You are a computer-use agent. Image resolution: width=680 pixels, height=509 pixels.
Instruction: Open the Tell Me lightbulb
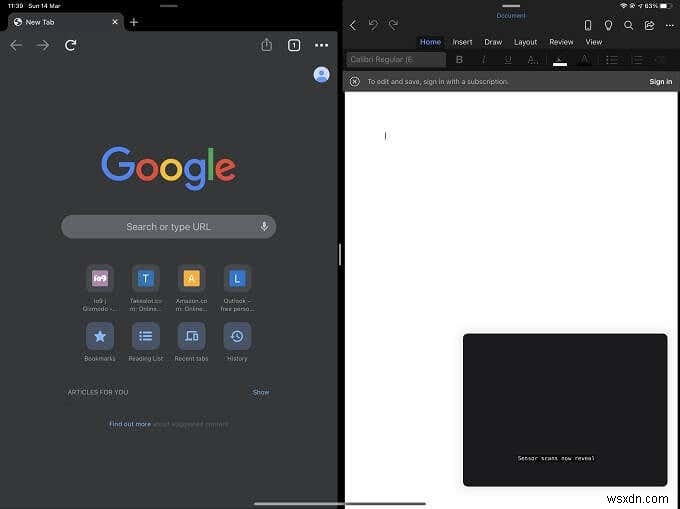click(x=608, y=25)
